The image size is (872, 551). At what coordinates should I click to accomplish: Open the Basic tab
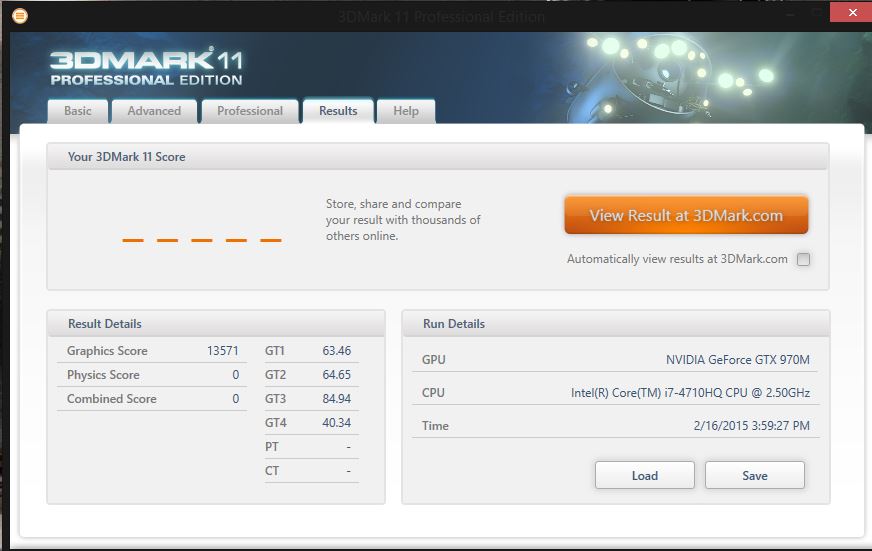(77, 111)
